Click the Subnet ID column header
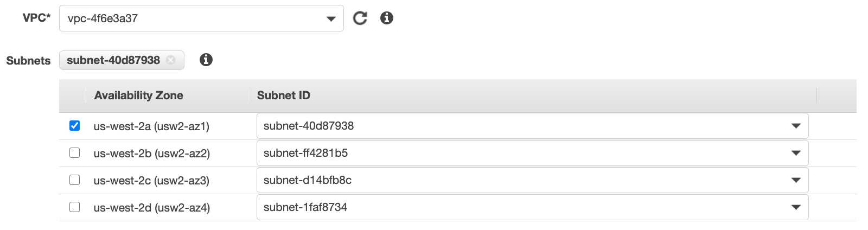This screenshot has width=868, height=230. pos(284,95)
